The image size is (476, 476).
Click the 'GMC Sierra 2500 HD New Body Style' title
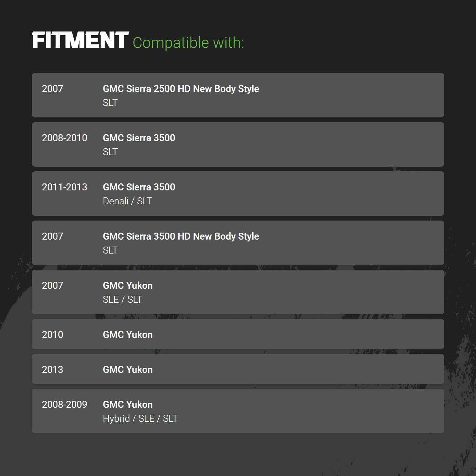tap(181, 89)
